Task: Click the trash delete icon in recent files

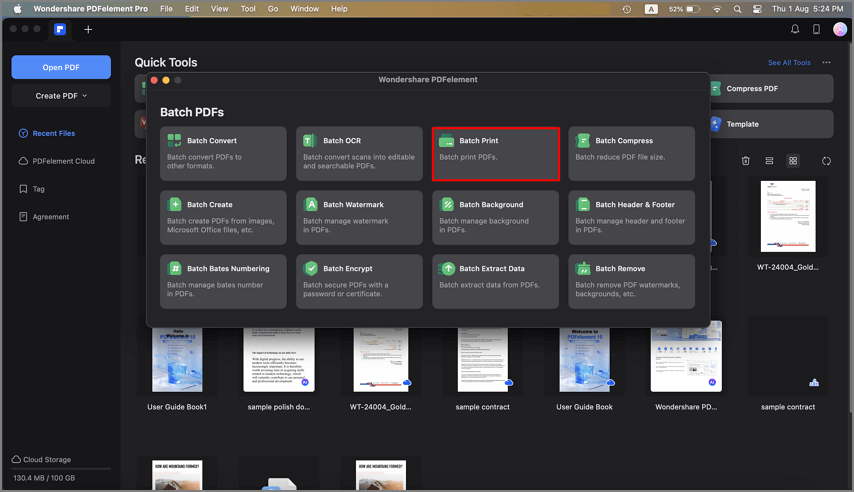Action: point(745,161)
